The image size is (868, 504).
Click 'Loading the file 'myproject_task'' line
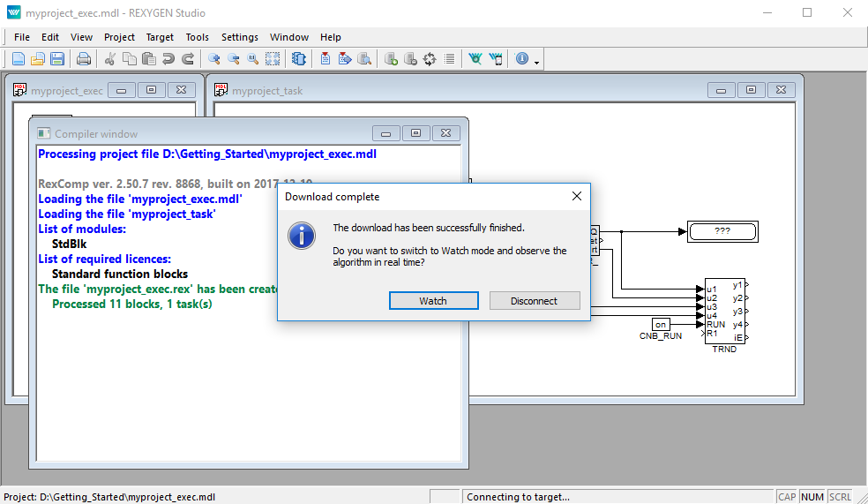point(127,214)
